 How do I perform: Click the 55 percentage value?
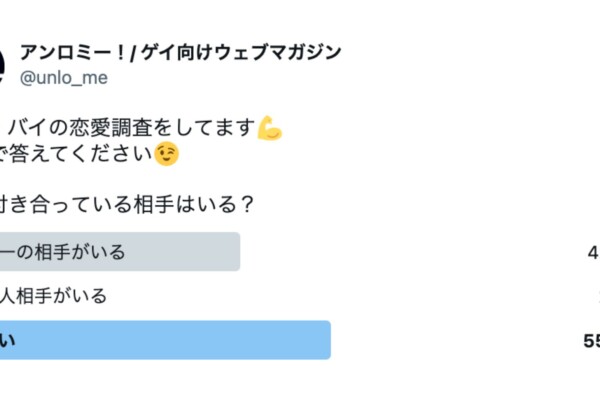point(592,341)
